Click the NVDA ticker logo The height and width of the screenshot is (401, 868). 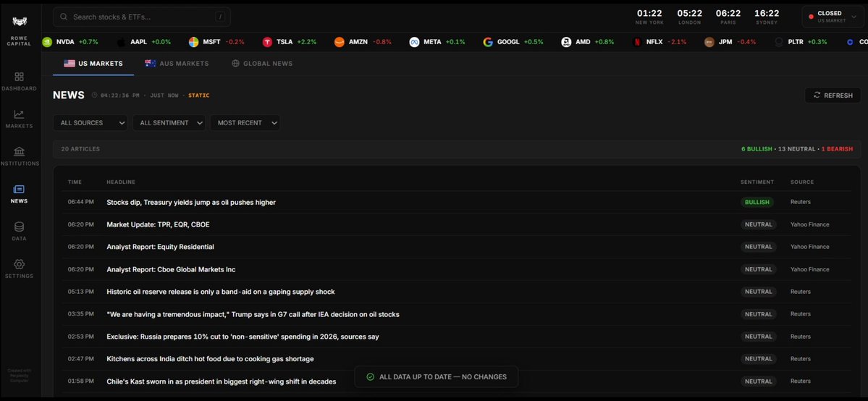48,42
